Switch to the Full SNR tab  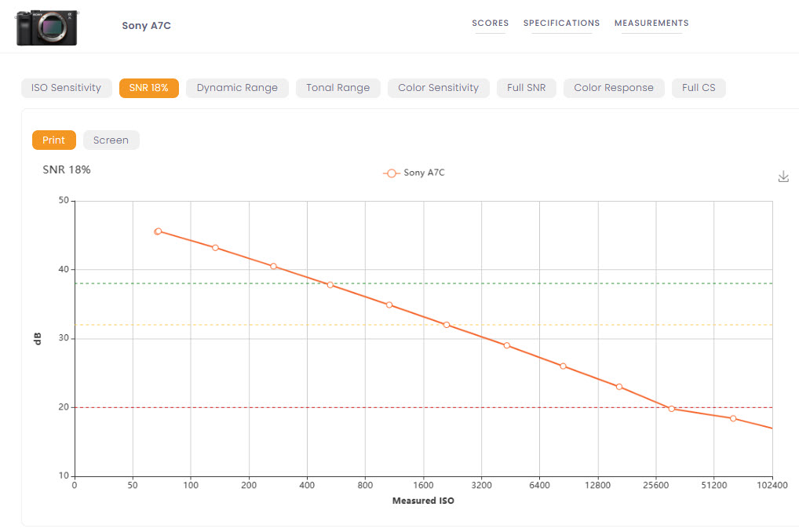[527, 88]
